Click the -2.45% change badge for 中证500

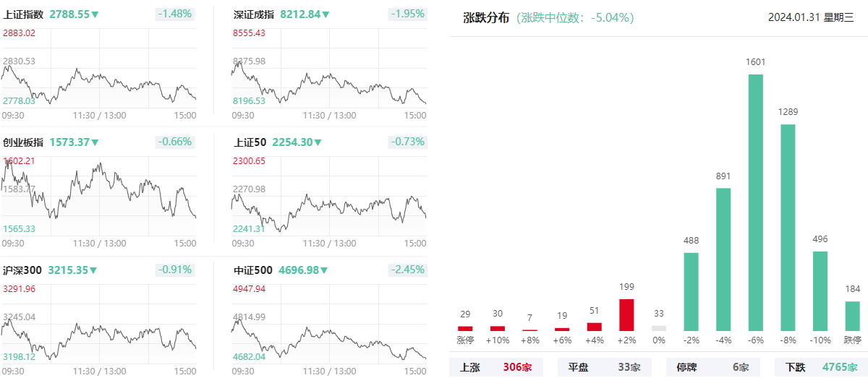click(x=408, y=270)
